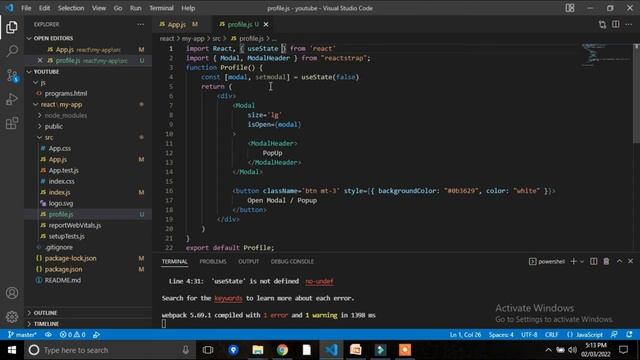Viewport: 640px width, 360px height.
Task: Open the Extensions view
Action: pyautogui.click(x=12, y=123)
